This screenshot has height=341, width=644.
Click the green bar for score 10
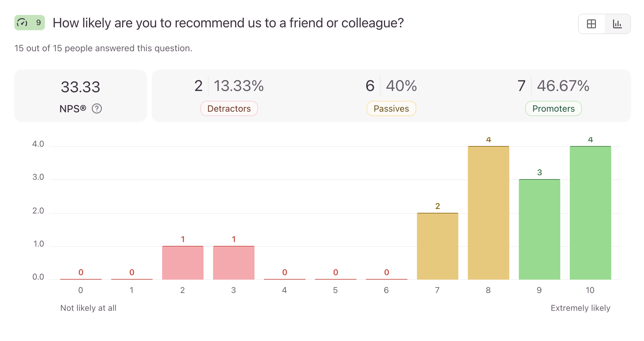pyautogui.click(x=590, y=213)
